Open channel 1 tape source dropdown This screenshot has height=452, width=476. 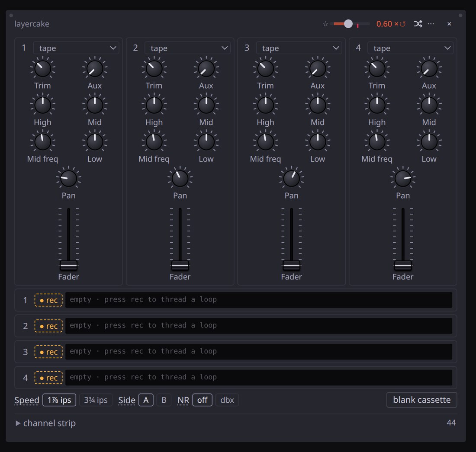(76, 48)
